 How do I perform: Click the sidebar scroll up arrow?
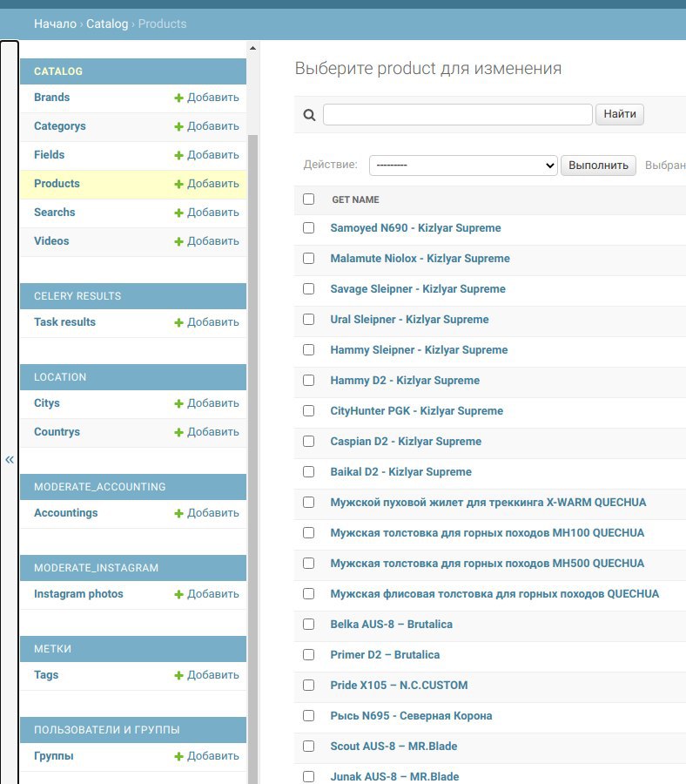[x=252, y=48]
